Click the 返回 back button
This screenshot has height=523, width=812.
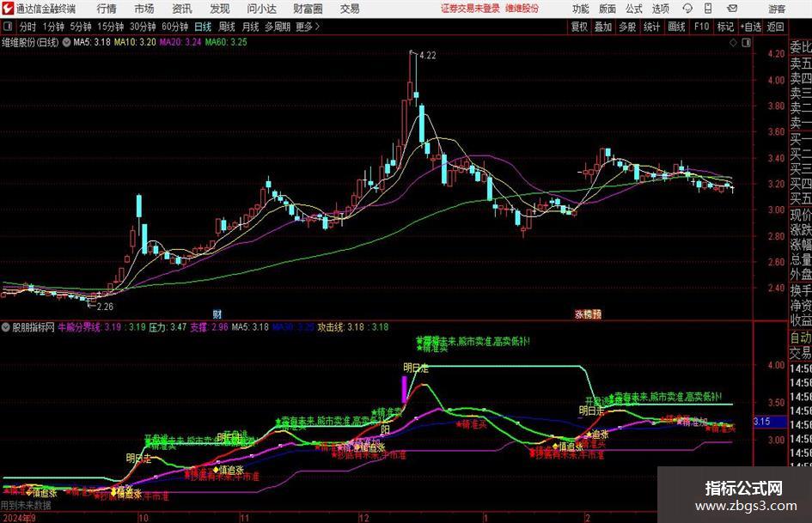(775, 27)
